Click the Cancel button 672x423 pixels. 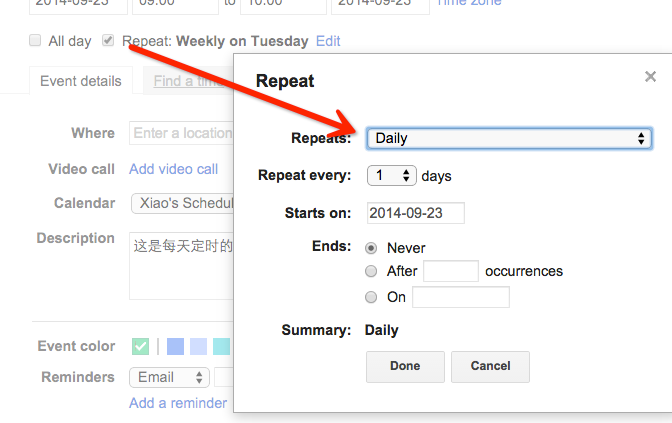[490, 366]
